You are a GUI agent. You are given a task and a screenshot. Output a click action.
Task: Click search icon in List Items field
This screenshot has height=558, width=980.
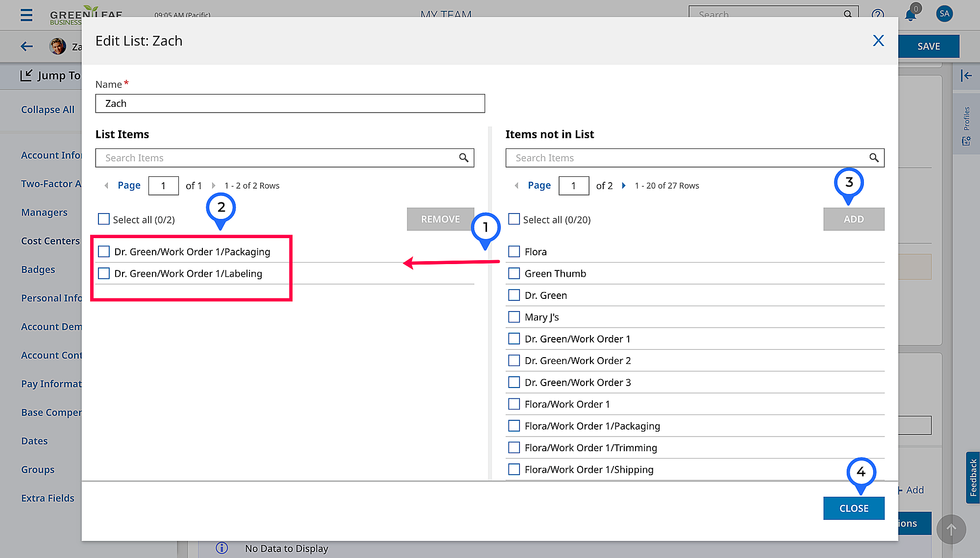pos(464,158)
